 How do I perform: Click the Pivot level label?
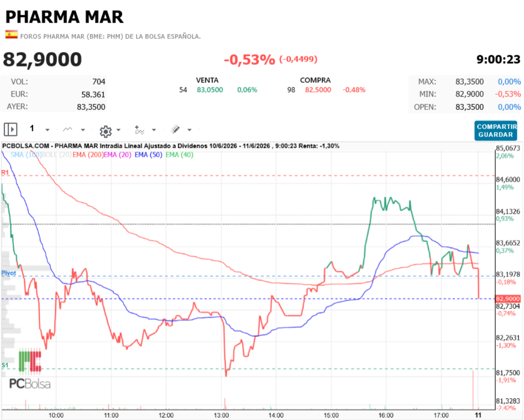click(8, 273)
